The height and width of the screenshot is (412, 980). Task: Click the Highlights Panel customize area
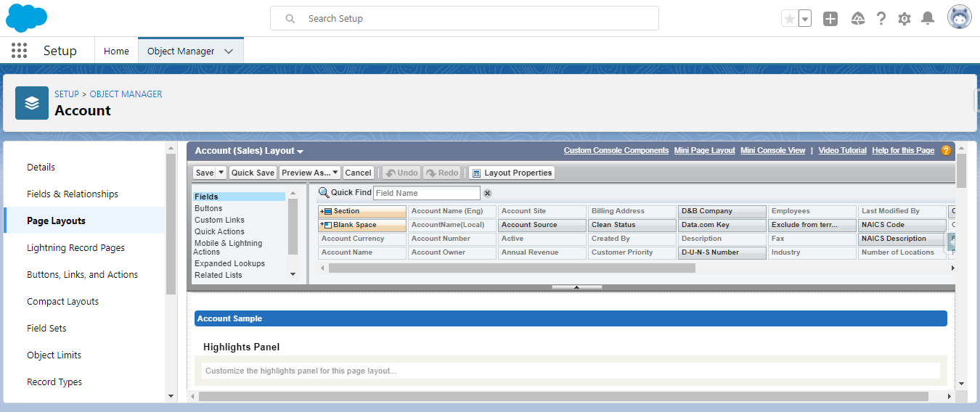click(x=571, y=371)
